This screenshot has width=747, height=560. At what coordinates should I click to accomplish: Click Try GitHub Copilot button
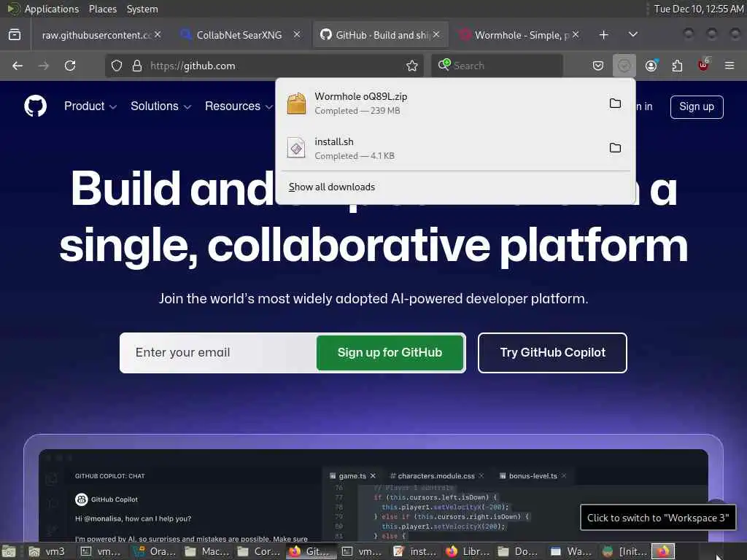[x=553, y=353]
